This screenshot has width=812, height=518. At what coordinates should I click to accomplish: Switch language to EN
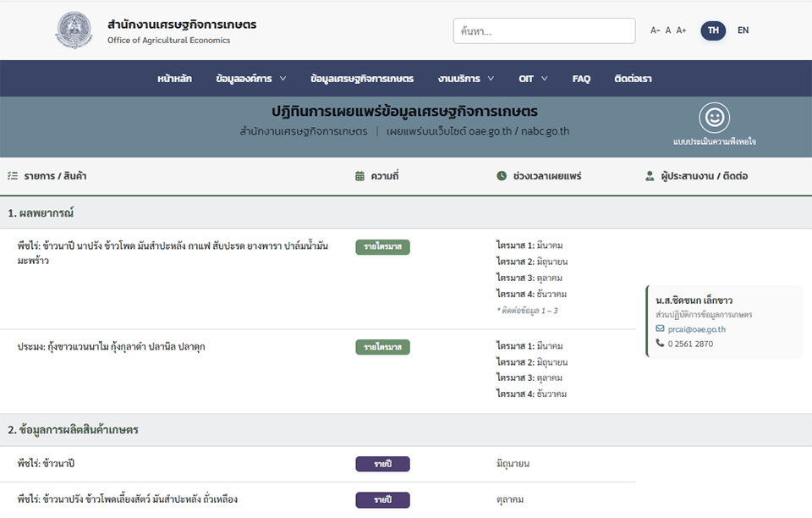point(743,30)
